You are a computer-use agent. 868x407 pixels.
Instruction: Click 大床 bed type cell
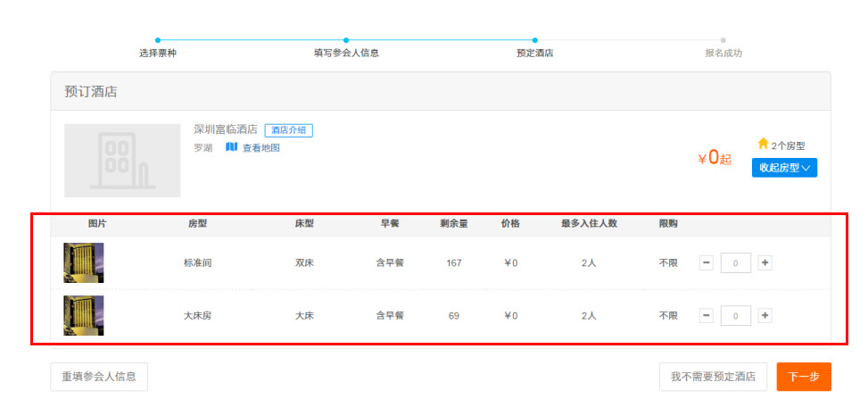click(304, 316)
